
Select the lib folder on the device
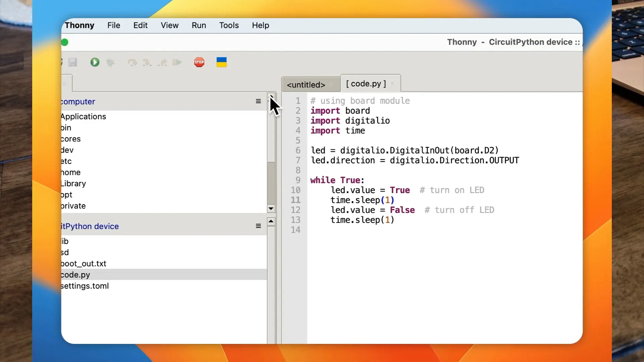[x=164, y=241]
